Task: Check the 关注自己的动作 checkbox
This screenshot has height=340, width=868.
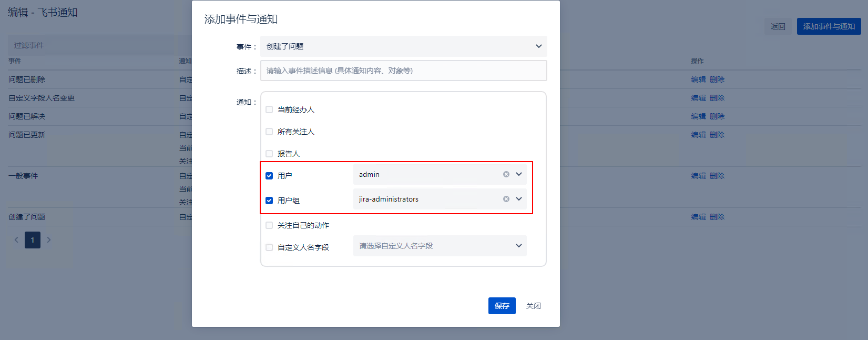Action: coord(269,225)
